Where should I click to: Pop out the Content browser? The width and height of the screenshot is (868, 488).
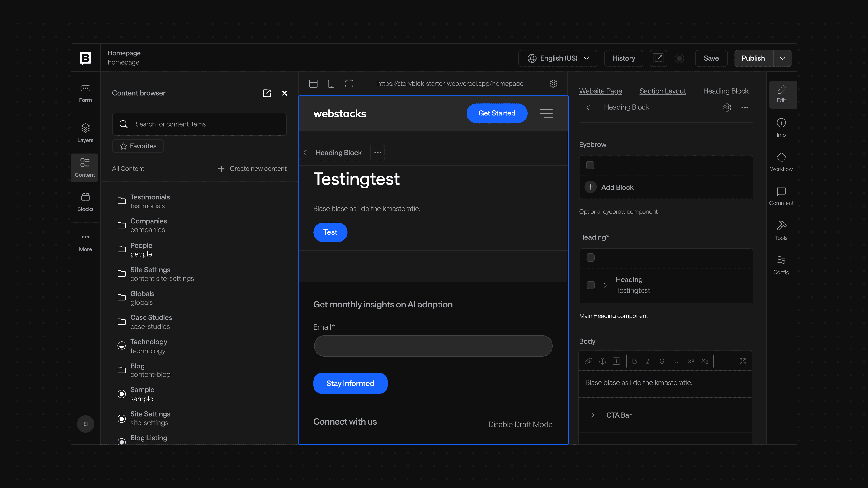(267, 93)
